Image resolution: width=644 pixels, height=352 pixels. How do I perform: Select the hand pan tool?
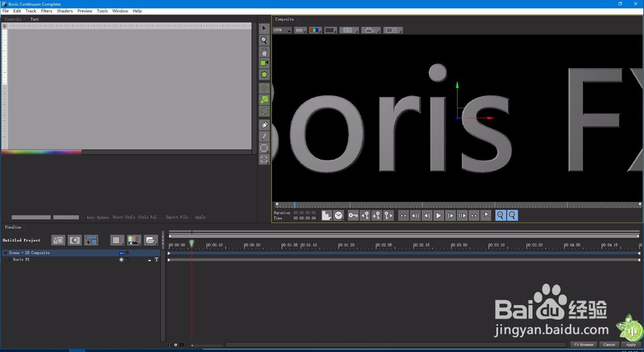(x=264, y=52)
